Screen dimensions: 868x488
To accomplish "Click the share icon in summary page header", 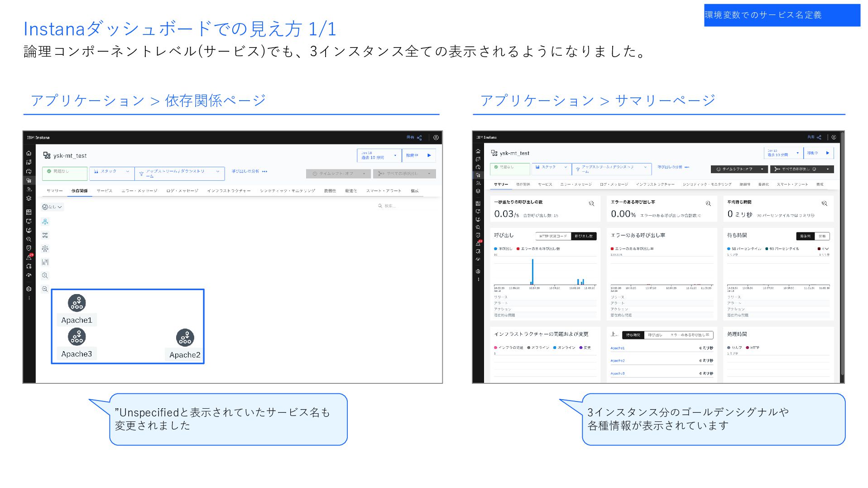I will point(819,137).
